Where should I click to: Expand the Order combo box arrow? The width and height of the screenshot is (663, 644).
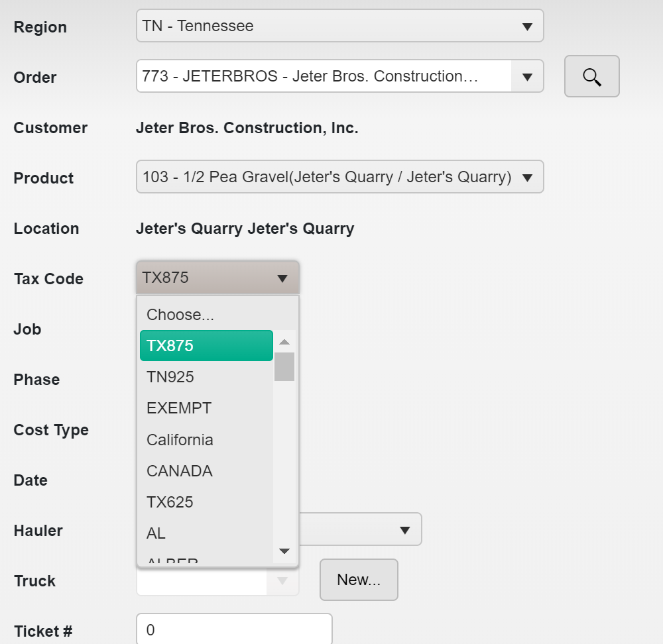coord(527,77)
